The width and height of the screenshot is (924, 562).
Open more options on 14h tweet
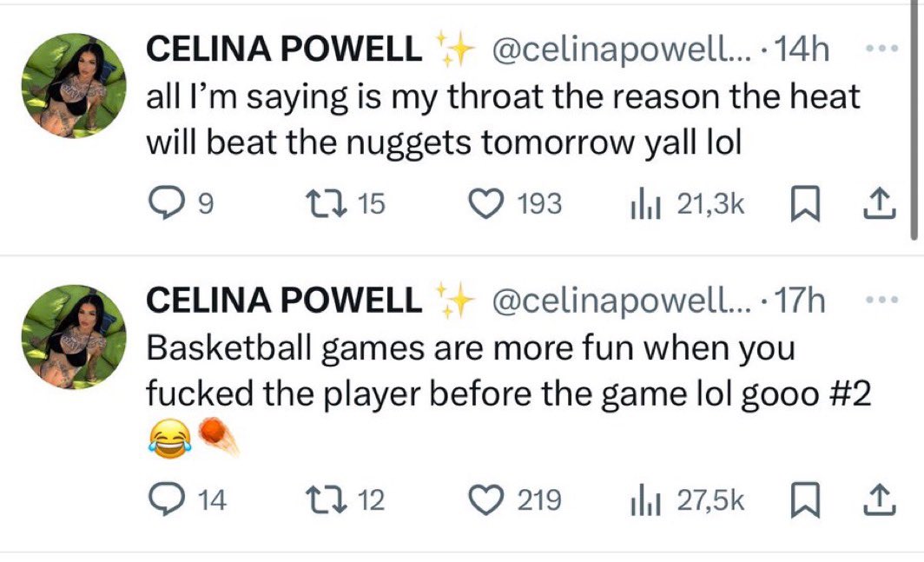point(881,50)
